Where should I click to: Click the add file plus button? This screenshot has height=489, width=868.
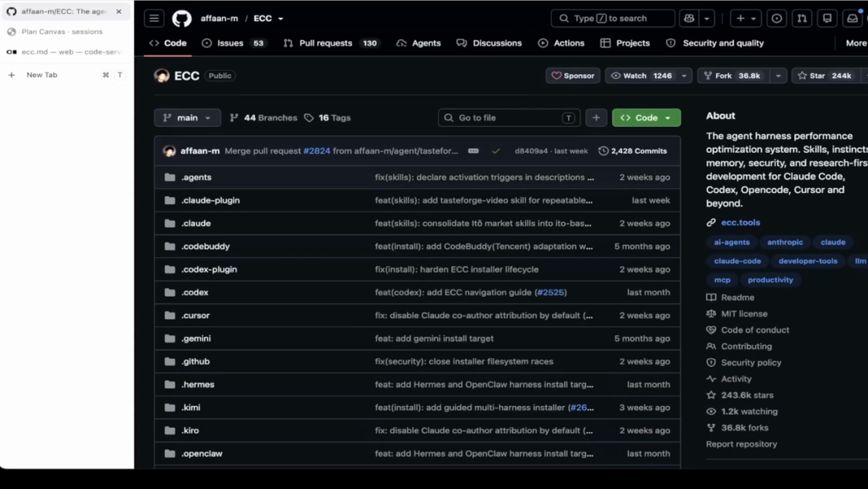pyautogui.click(x=596, y=118)
